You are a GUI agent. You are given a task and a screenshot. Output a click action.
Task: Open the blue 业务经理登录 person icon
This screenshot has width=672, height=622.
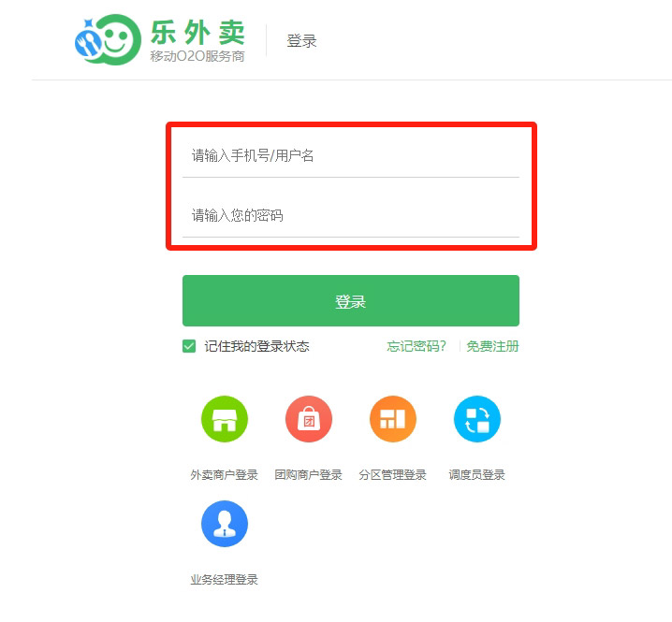click(225, 524)
